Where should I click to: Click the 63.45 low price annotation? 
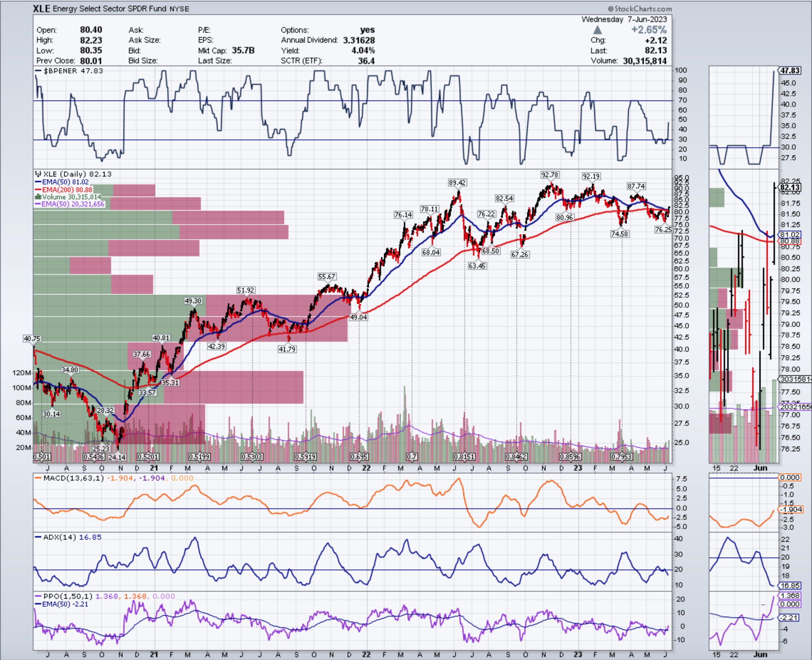click(477, 266)
